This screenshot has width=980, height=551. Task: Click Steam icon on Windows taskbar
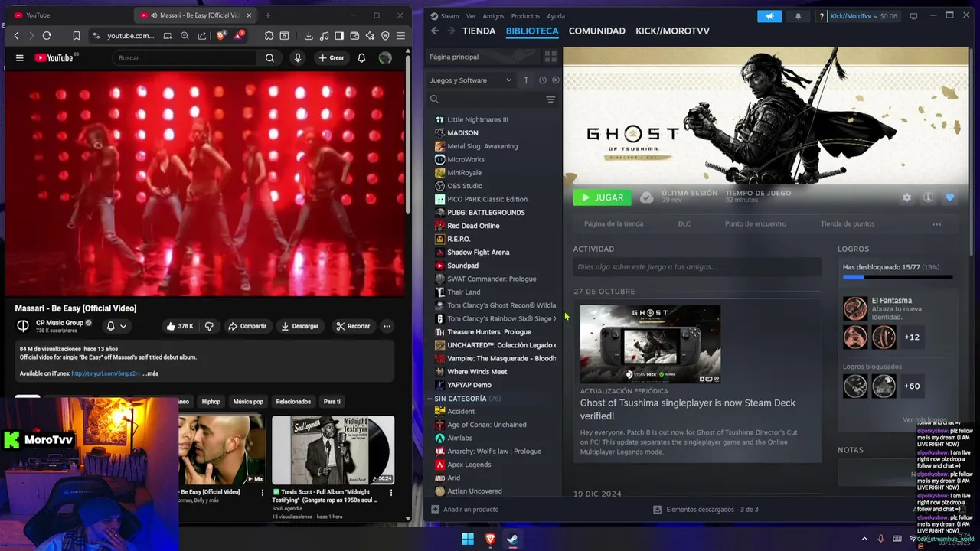coord(512,539)
